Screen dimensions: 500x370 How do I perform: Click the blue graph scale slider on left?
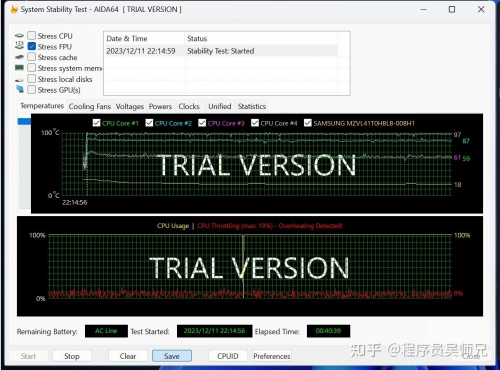click(24, 122)
